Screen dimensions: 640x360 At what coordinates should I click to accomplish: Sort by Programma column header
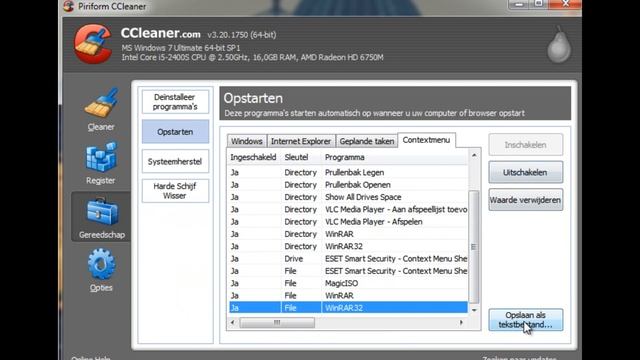coord(395,157)
